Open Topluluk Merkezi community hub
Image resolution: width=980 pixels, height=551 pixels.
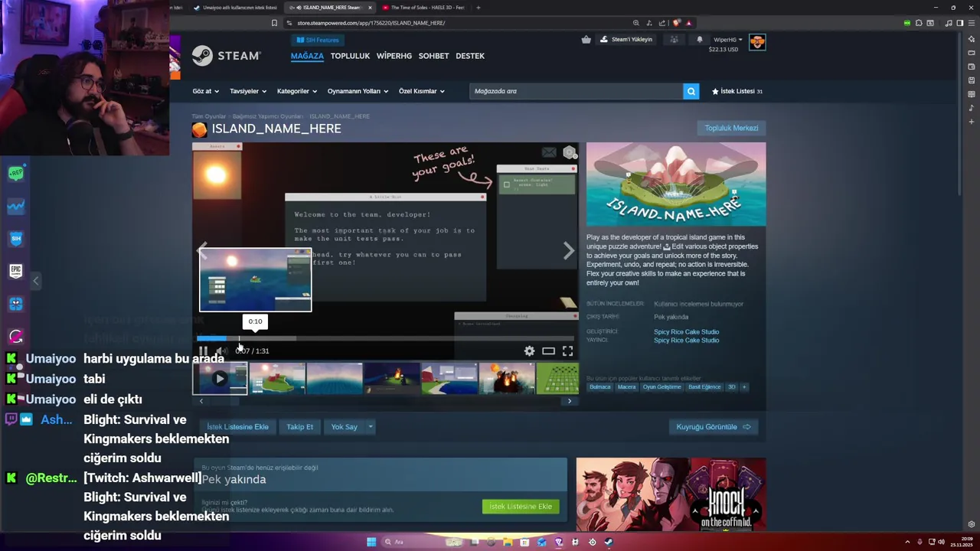pos(731,128)
